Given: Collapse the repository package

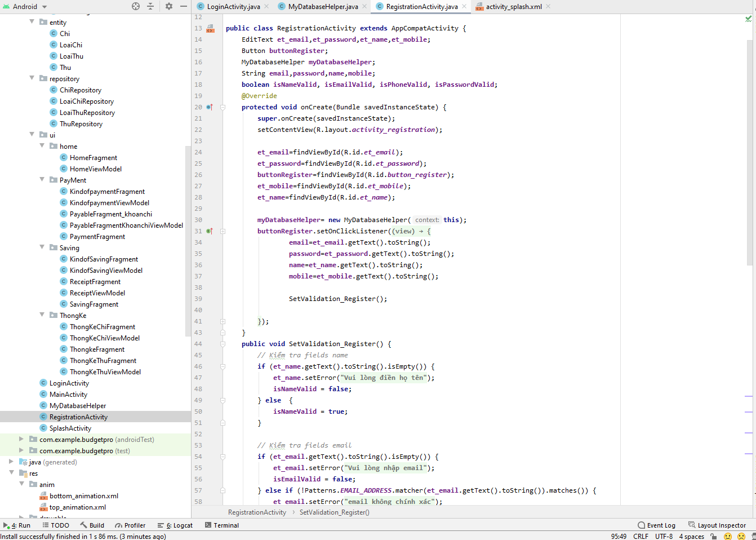Looking at the screenshot, I should point(32,78).
